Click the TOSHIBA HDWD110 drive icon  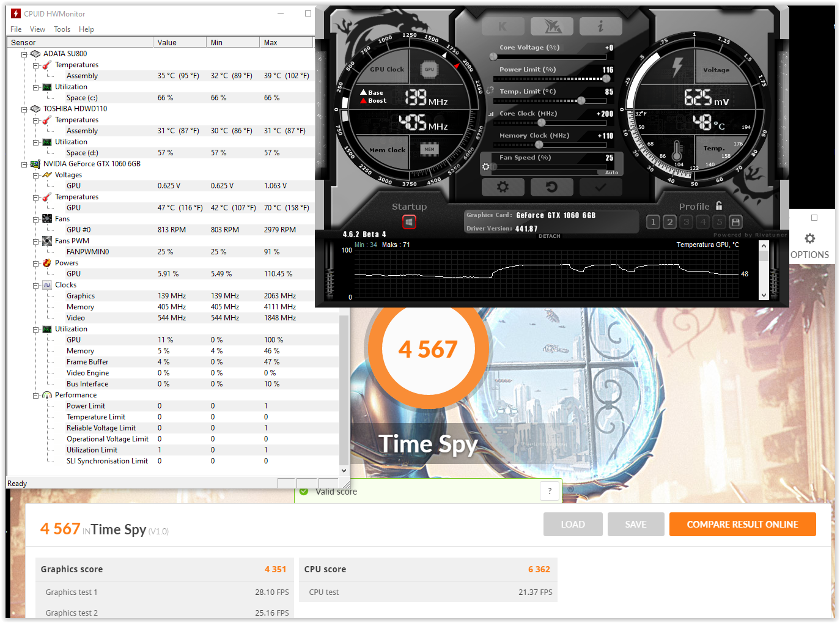(35, 109)
